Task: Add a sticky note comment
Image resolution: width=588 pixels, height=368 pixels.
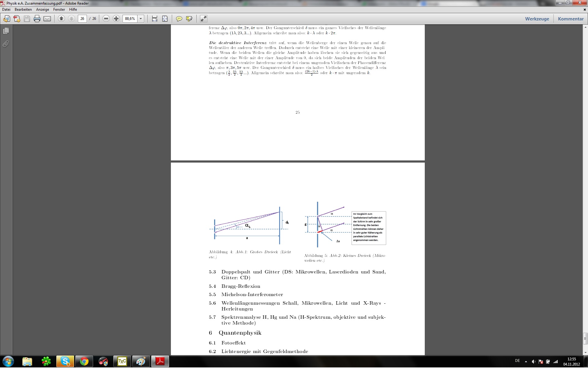Action: [179, 19]
